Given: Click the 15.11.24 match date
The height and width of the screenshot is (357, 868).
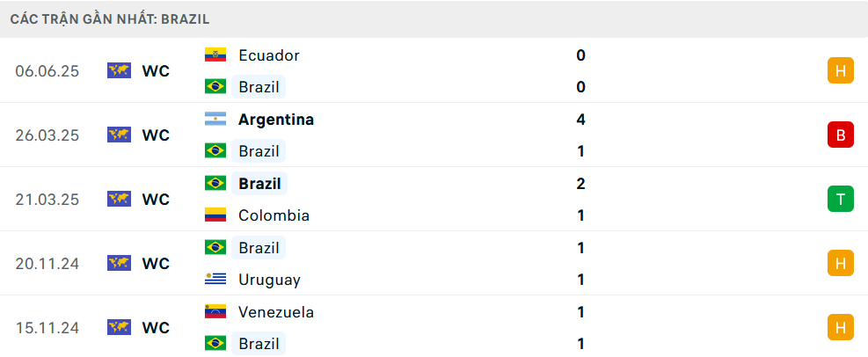Looking at the screenshot, I should tap(47, 328).
